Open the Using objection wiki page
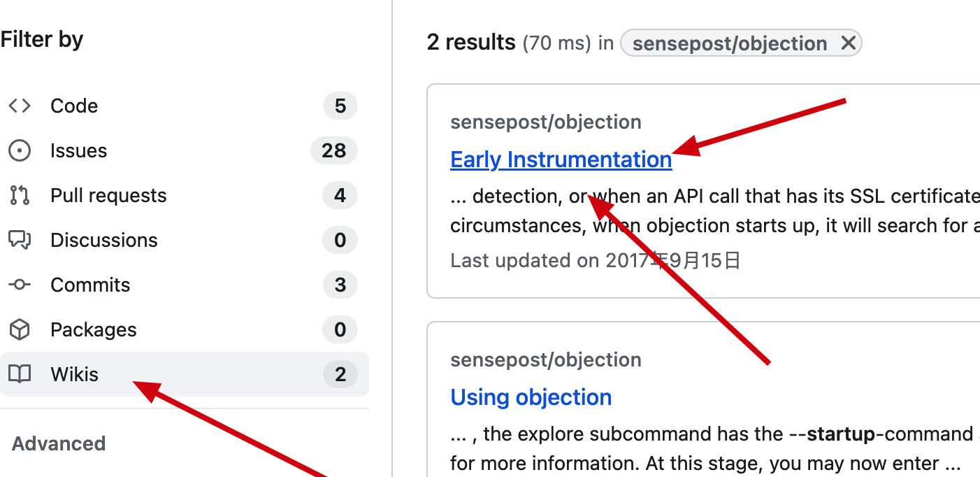Viewport: 980px width, 477px height. (531, 397)
